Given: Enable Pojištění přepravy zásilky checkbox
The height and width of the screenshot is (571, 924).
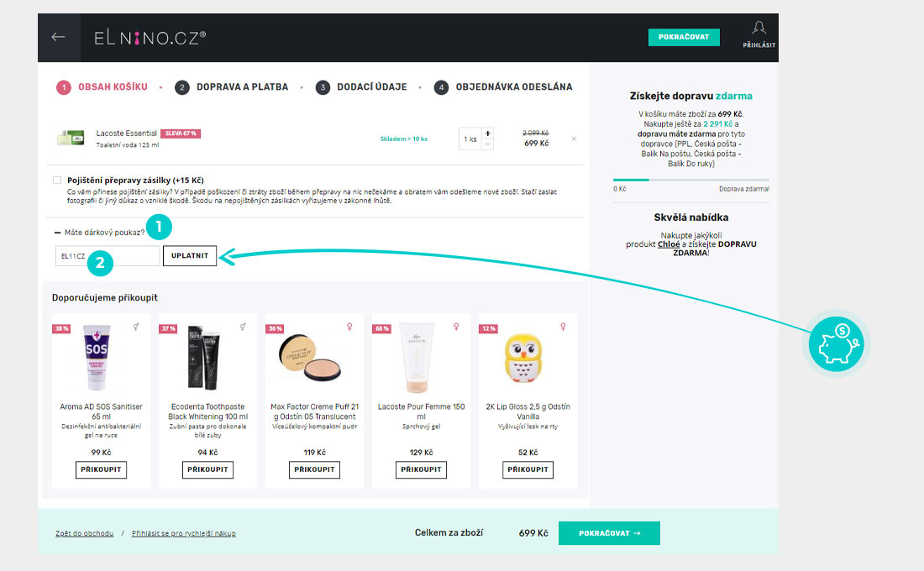Looking at the screenshot, I should click(57, 181).
